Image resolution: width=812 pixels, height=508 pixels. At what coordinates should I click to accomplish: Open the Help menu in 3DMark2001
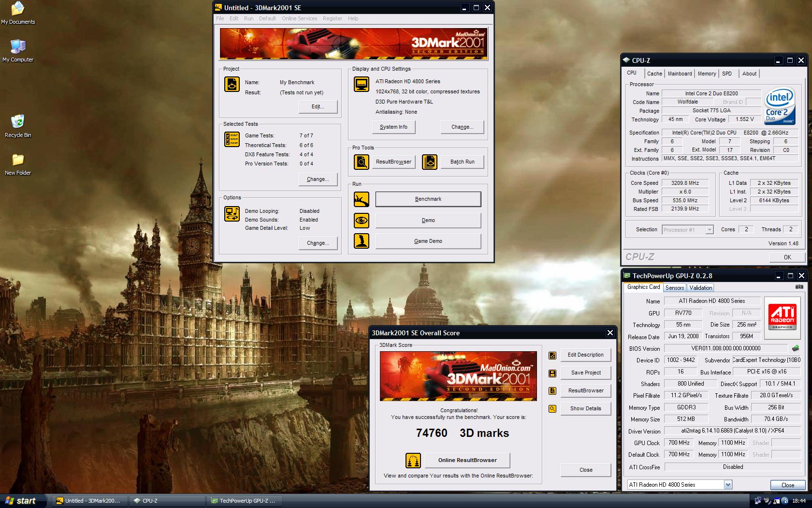coord(353,18)
